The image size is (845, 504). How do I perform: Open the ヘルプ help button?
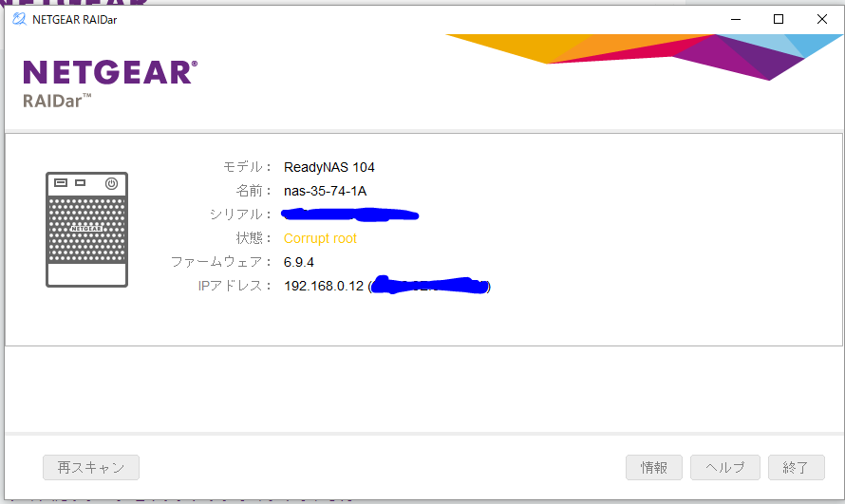[724, 467]
